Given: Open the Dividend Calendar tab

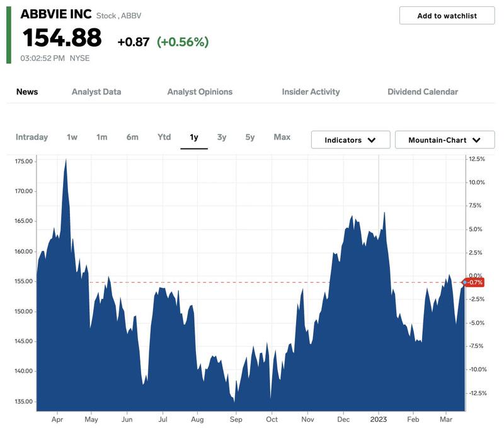Looking at the screenshot, I should (423, 92).
